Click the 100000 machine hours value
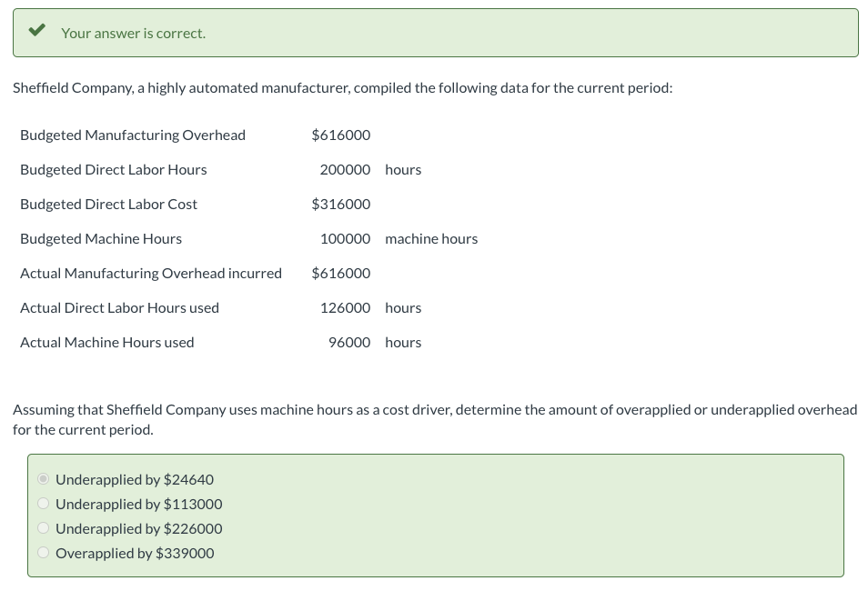This screenshot has height=591, width=868. click(x=345, y=238)
